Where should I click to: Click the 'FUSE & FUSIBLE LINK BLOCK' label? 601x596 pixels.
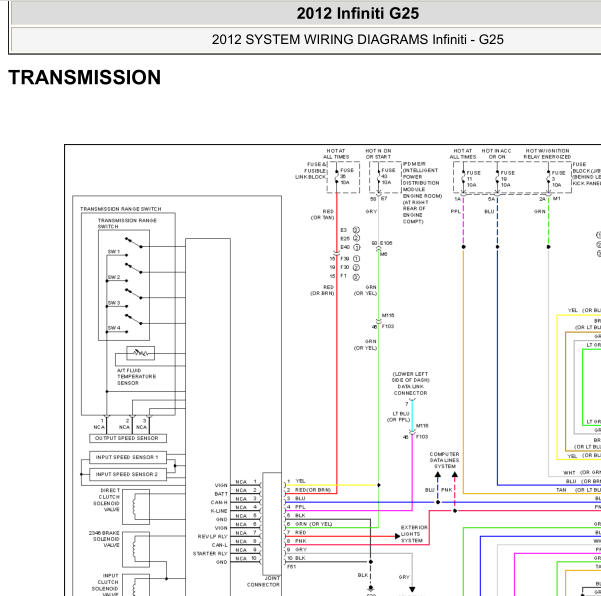[x=310, y=171]
